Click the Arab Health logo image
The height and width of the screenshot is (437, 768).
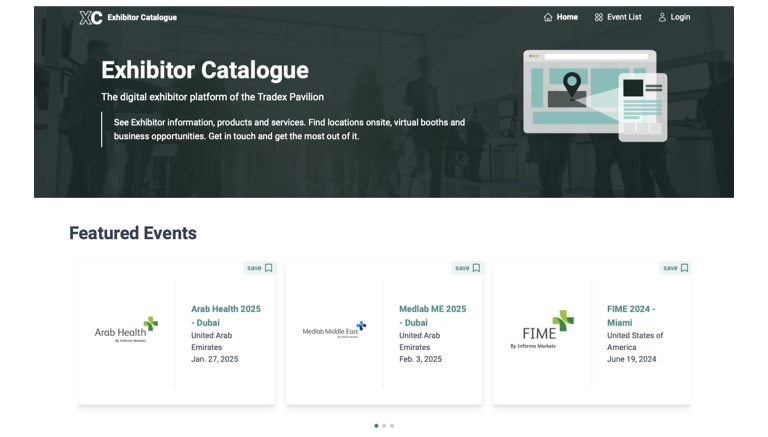(x=126, y=330)
